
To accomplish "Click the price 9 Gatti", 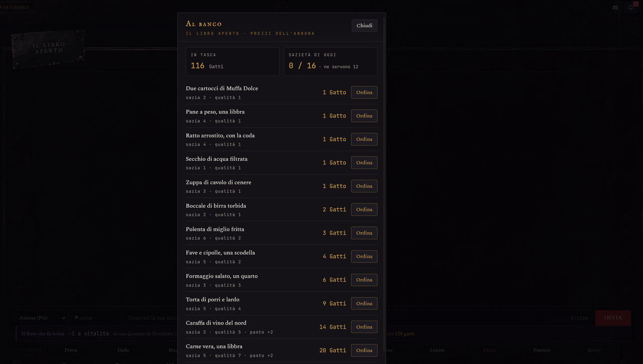I will pyautogui.click(x=335, y=303).
